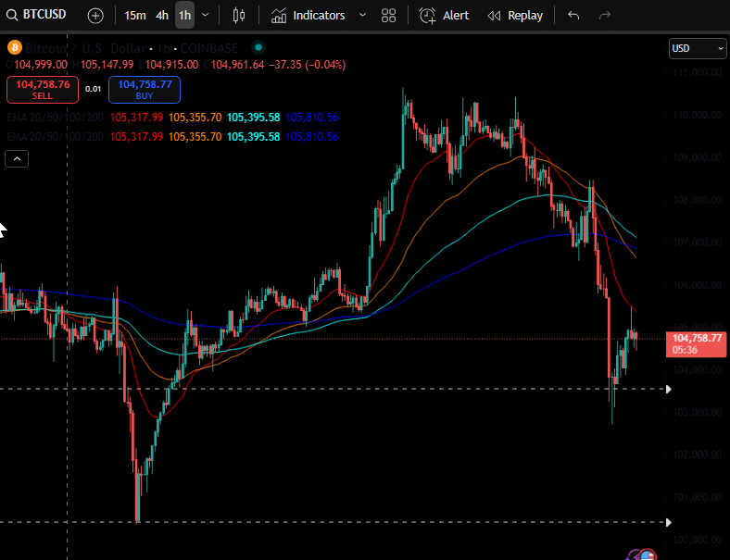Expand the timeframe interval dropdown arrow

coord(205,16)
